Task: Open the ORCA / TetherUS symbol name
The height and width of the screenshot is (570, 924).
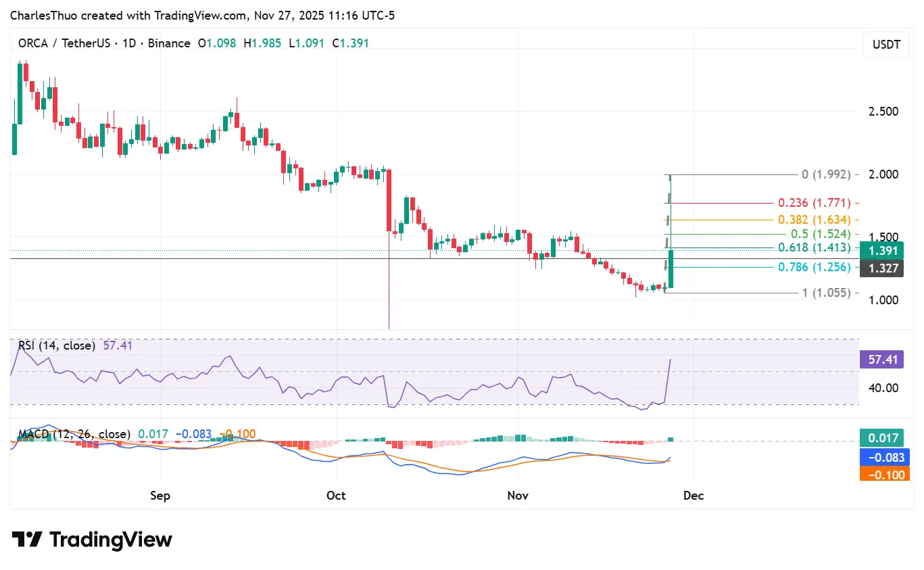Action: [x=66, y=43]
